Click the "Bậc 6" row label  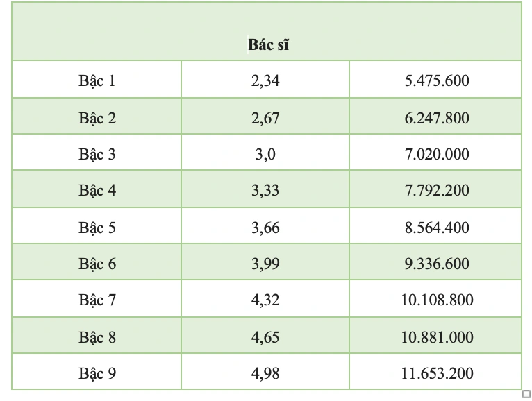(97, 264)
